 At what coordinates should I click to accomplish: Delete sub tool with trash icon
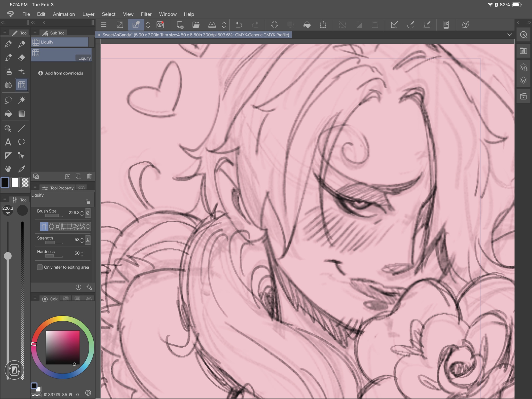[x=89, y=176]
